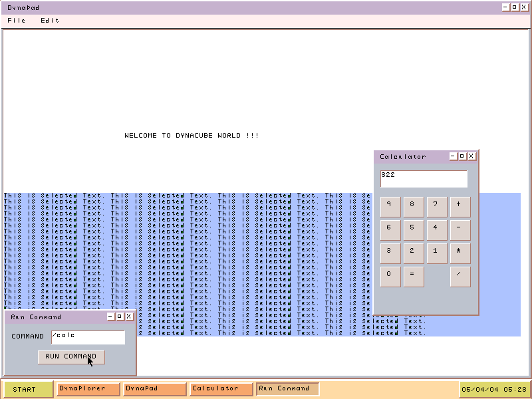
Task: Maximize the Calculator window
Action: pos(462,156)
